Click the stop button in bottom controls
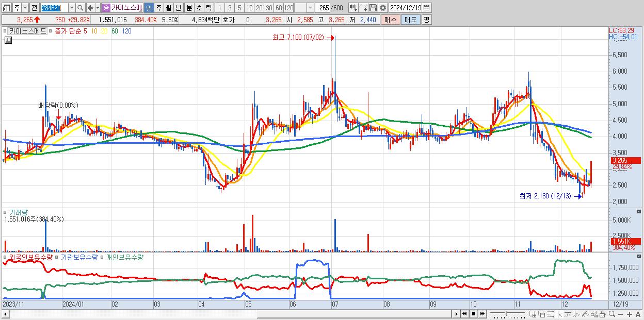644x320 pixels. tap(474, 314)
